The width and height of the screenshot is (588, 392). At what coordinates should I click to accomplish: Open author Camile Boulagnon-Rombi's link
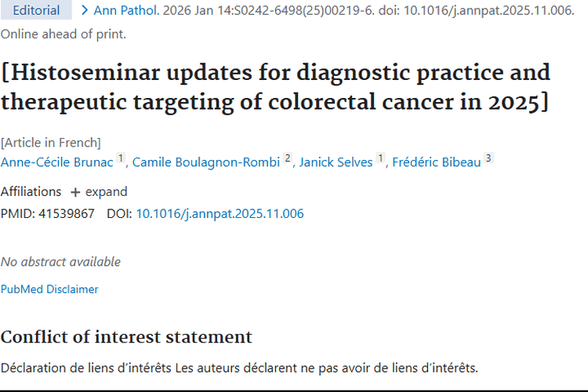(x=206, y=162)
